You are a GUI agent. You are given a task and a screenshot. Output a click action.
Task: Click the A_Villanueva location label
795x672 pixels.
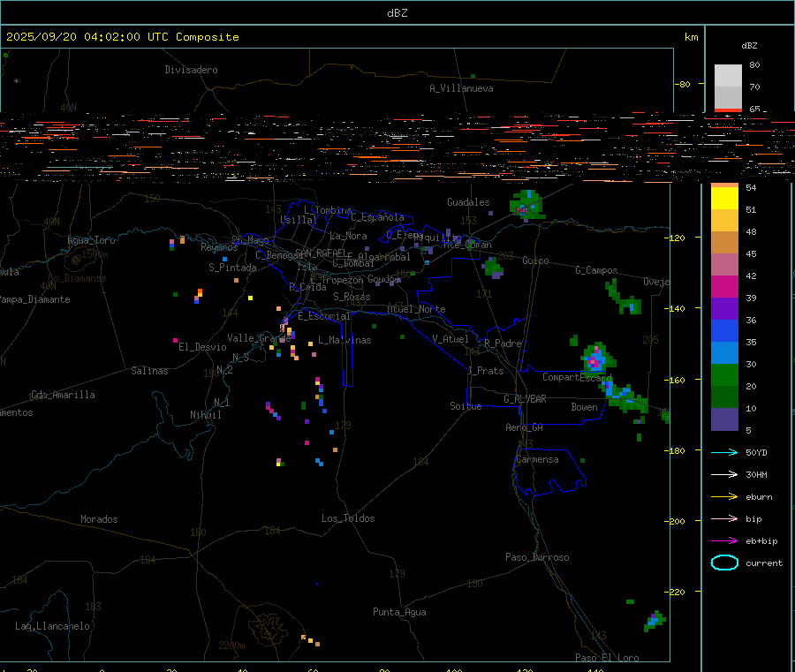click(461, 88)
